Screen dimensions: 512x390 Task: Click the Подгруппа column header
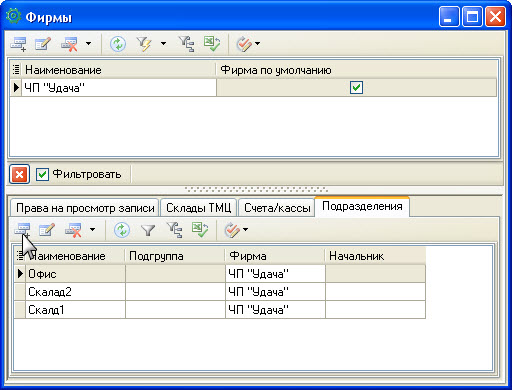point(175,256)
